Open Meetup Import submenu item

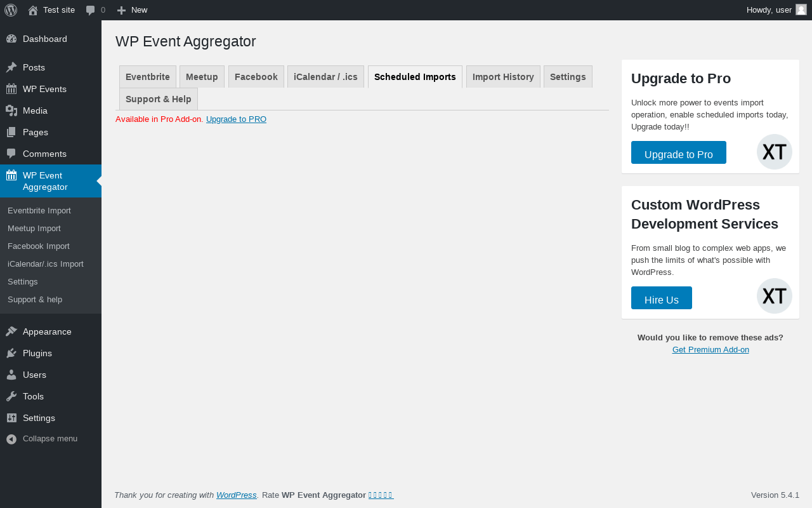(34, 228)
